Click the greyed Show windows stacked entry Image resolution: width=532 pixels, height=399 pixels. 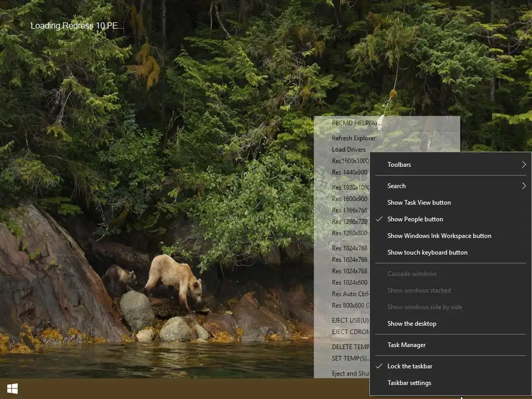450,290
